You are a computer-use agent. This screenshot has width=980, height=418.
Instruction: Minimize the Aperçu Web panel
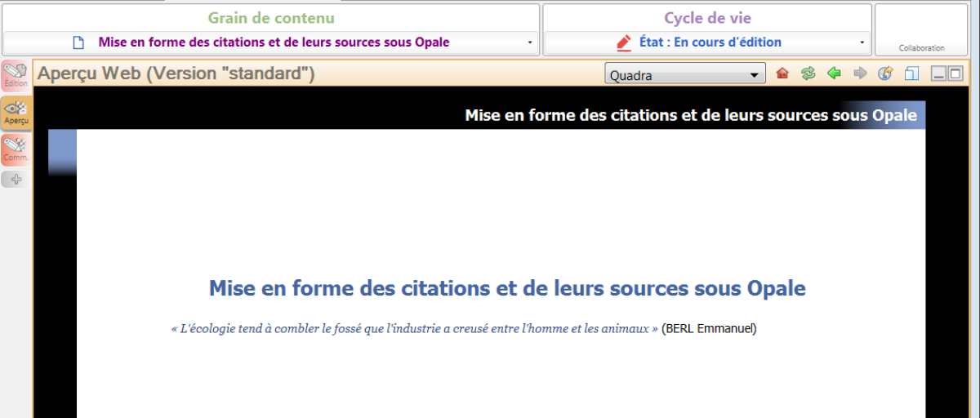939,74
